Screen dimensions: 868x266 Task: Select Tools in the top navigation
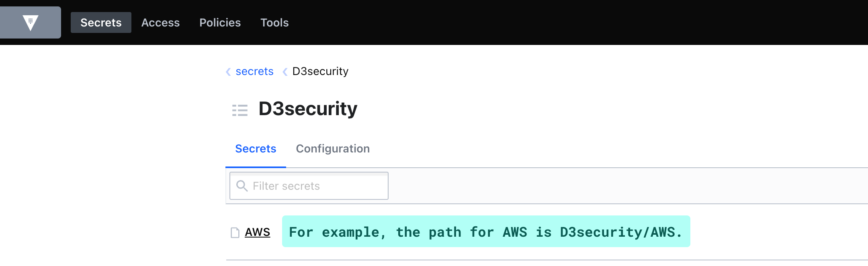(274, 22)
